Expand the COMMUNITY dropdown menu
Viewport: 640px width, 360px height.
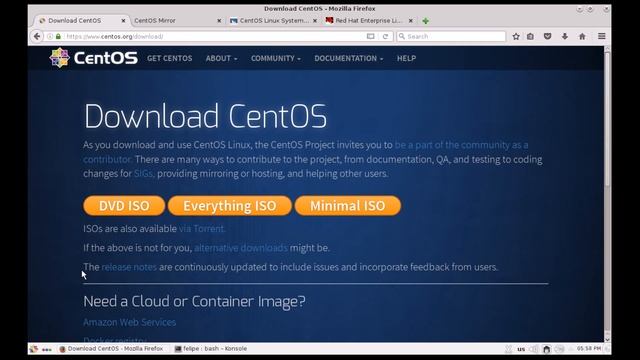(276, 58)
